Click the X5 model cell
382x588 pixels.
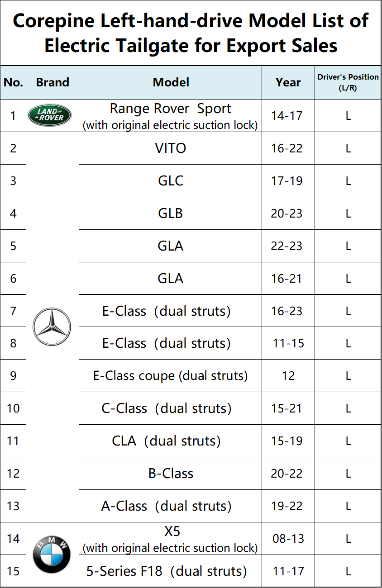171,539
